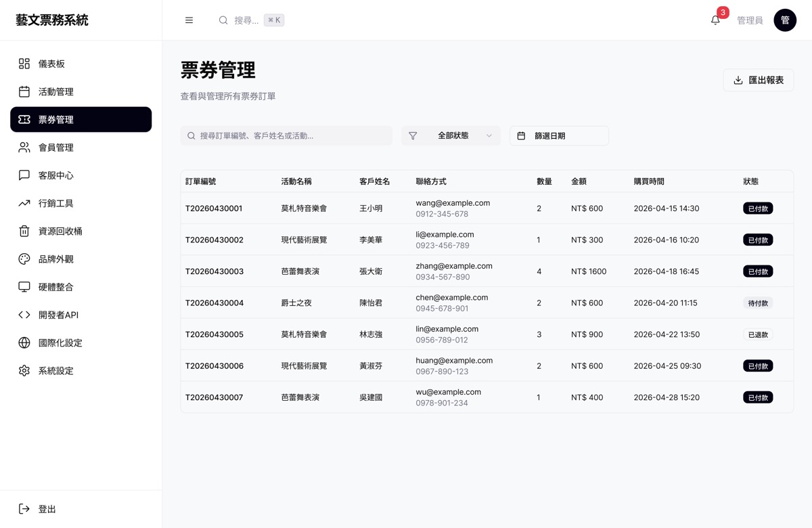Screen dimensions: 812x528
Task: Click the 金額 column header
Action: click(x=579, y=181)
